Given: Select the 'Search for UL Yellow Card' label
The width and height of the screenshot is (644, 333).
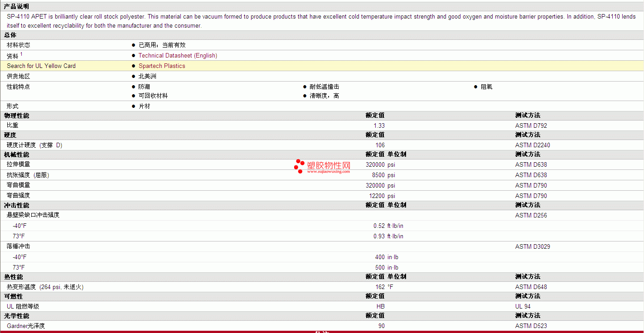Looking at the screenshot, I should tap(41, 66).
